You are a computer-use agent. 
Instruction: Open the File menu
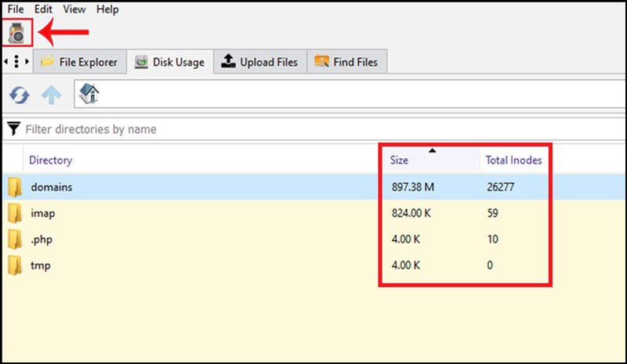(x=16, y=9)
